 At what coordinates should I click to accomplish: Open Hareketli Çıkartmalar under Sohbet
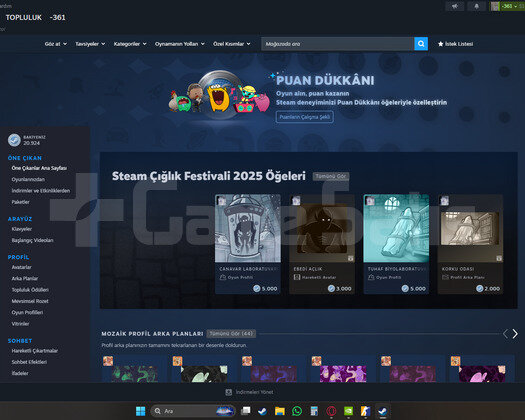(35, 351)
